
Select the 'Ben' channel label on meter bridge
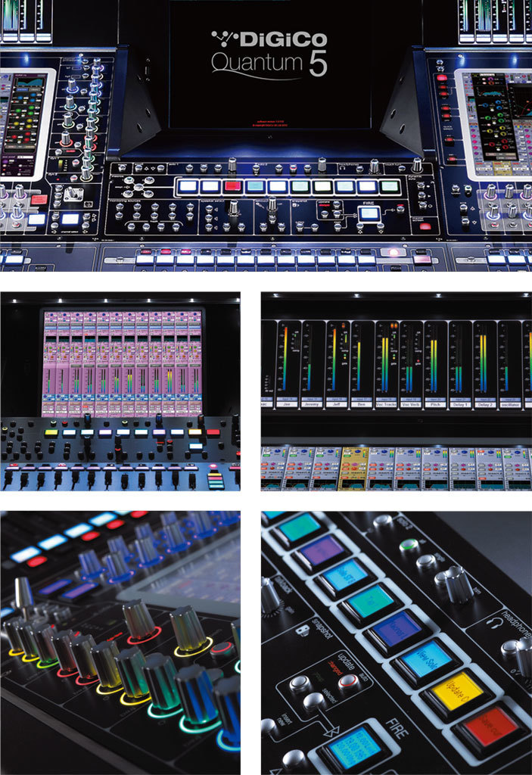(361, 404)
